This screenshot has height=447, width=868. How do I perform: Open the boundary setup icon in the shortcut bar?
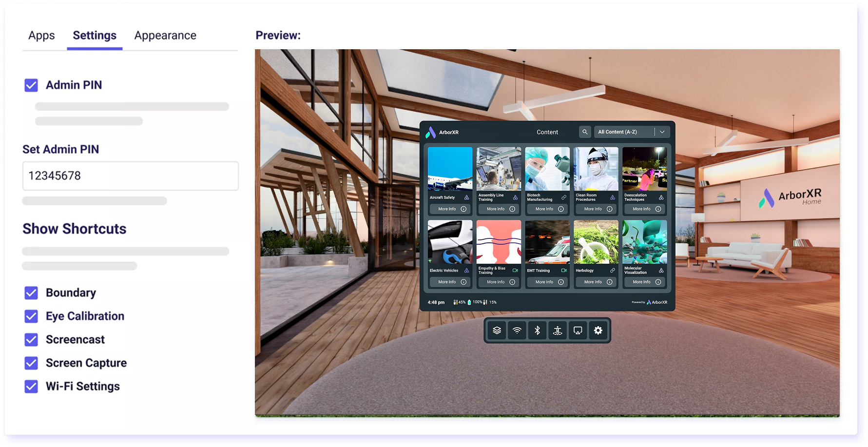pos(558,330)
